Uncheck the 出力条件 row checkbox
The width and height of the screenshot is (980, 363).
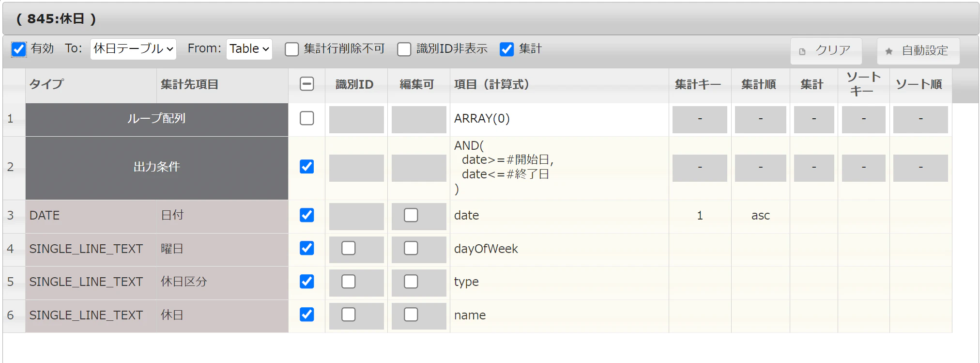tap(306, 167)
